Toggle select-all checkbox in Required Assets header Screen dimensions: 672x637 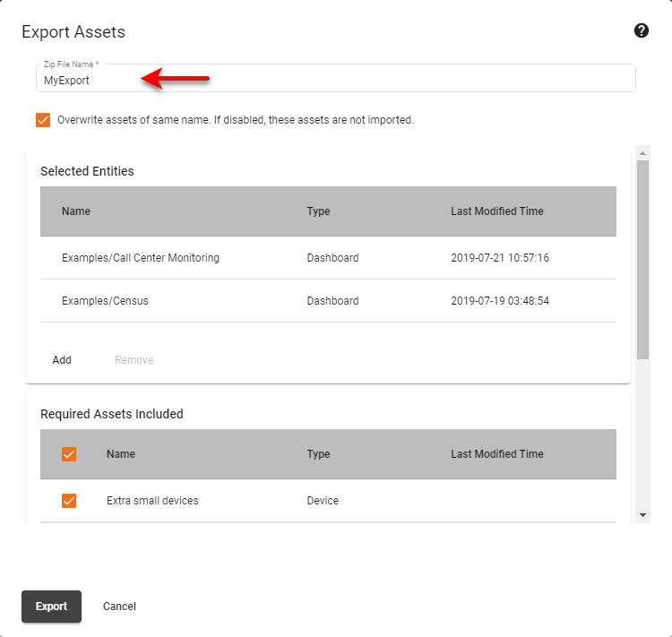[x=69, y=454]
